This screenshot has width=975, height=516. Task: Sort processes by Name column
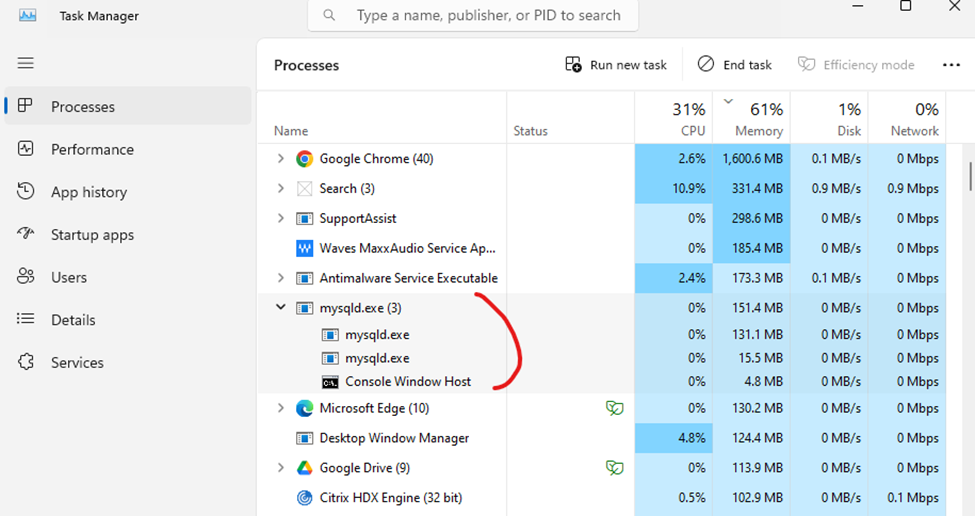pos(382,117)
